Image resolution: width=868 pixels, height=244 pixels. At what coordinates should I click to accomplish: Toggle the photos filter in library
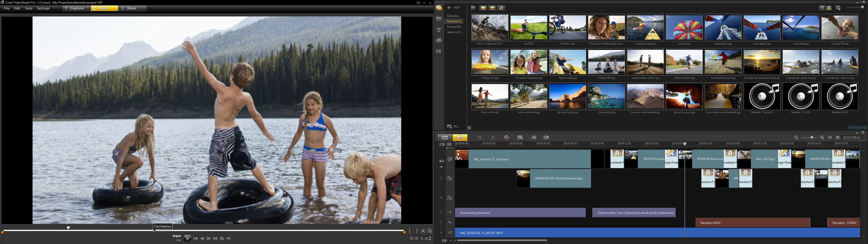pos(492,8)
